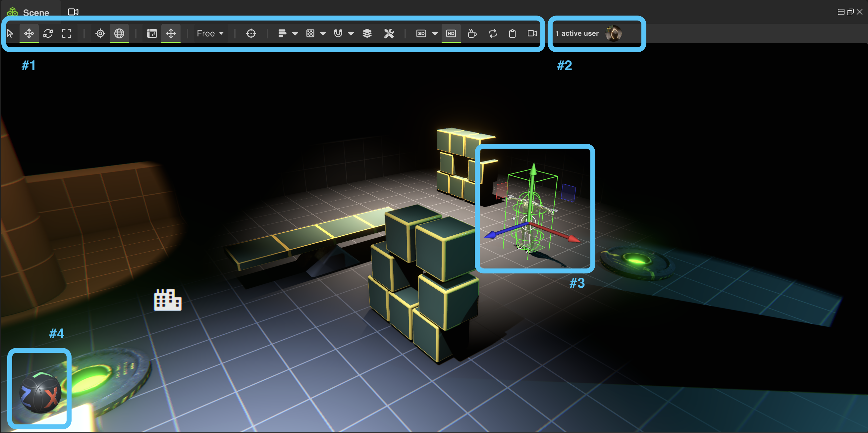Open the active user's avatar
The height and width of the screenshot is (433, 868).
point(614,33)
